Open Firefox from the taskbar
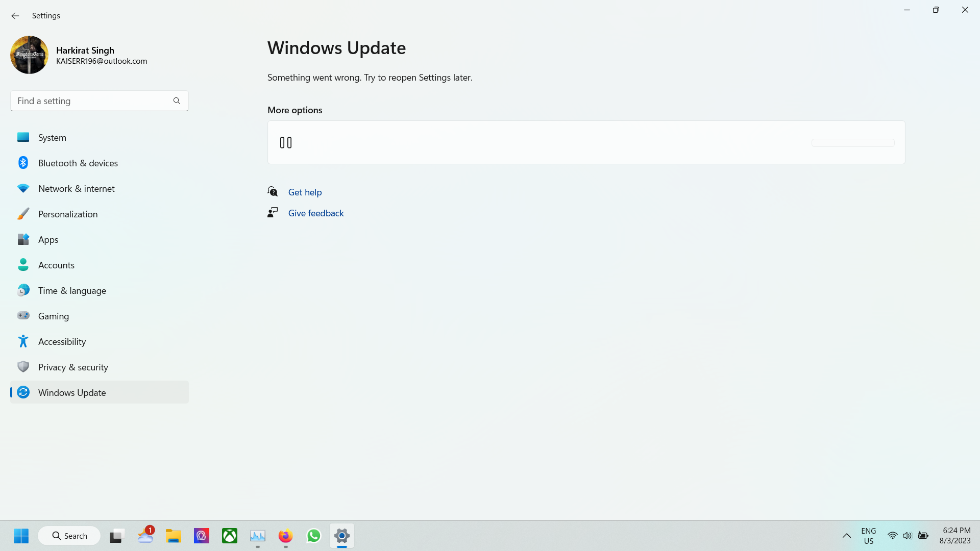 click(x=285, y=536)
